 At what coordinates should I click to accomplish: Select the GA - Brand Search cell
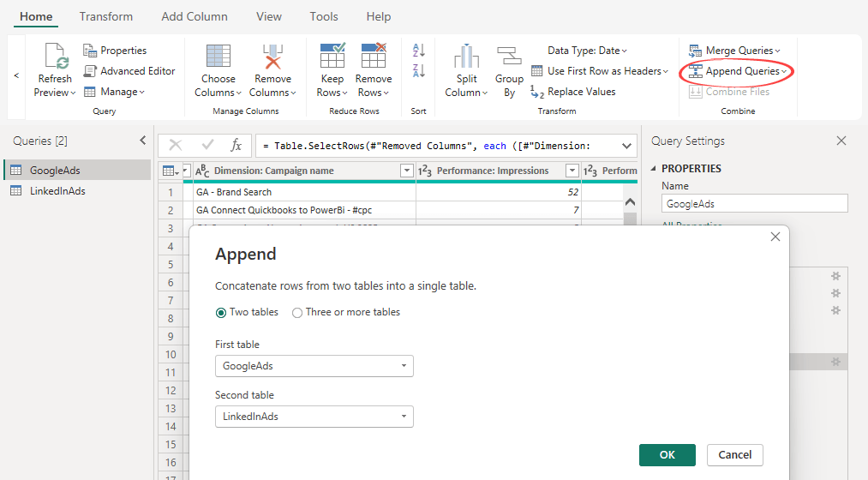coord(304,192)
